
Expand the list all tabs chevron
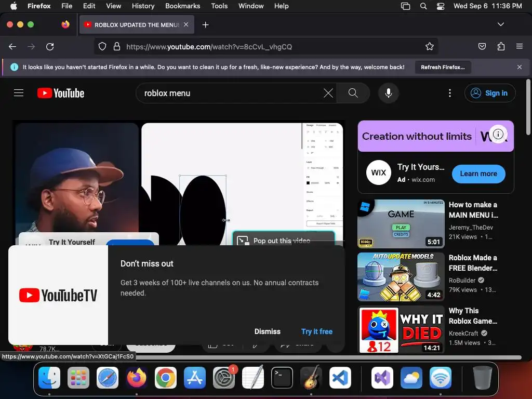[501, 24]
